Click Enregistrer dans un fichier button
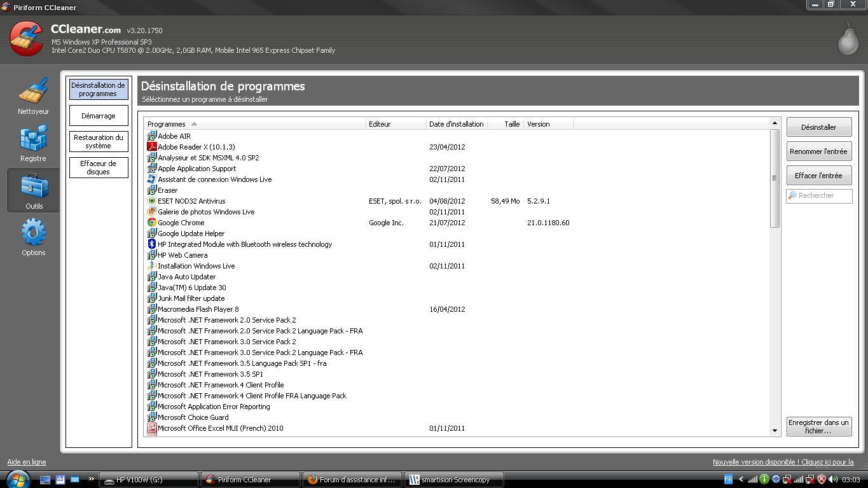This screenshot has height=488, width=868. tap(819, 426)
